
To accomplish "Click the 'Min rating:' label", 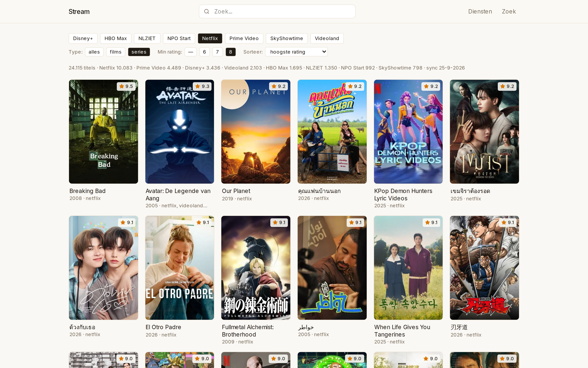I will 170,52.
